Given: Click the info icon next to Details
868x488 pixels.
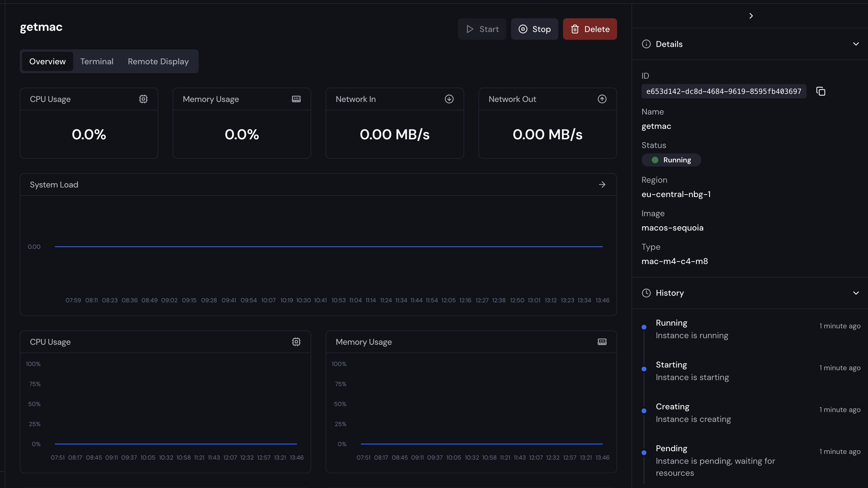Looking at the screenshot, I should pos(646,44).
